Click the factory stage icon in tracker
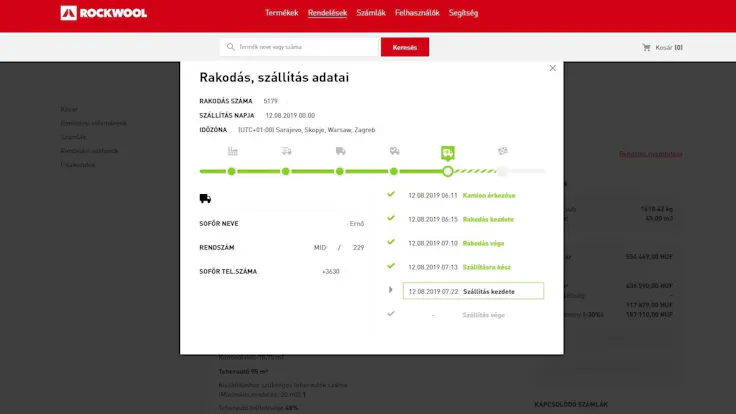This screenshot has height=414, width=736. [x=232, y=151]
